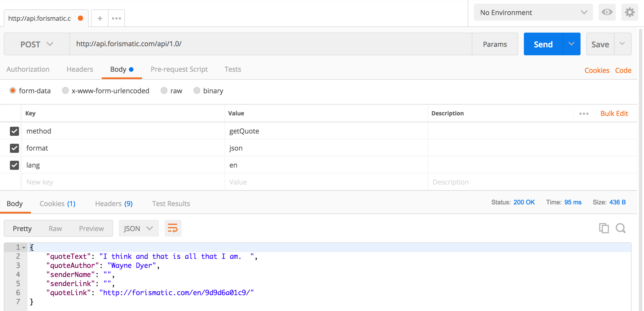
Task: Open manage environments gear icon
Action: pyautogui.click(x=630, y=12)
